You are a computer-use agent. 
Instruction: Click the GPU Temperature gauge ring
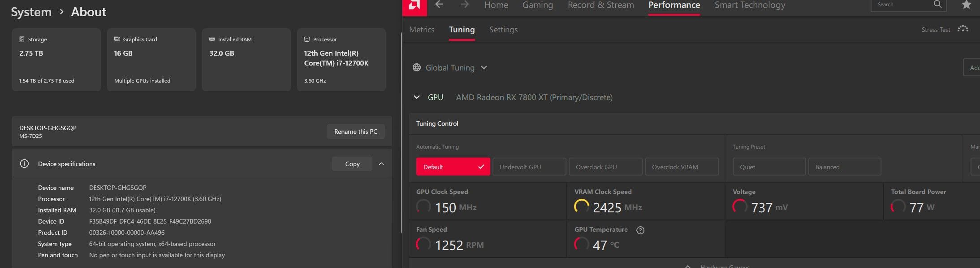(x=582, y=244)
